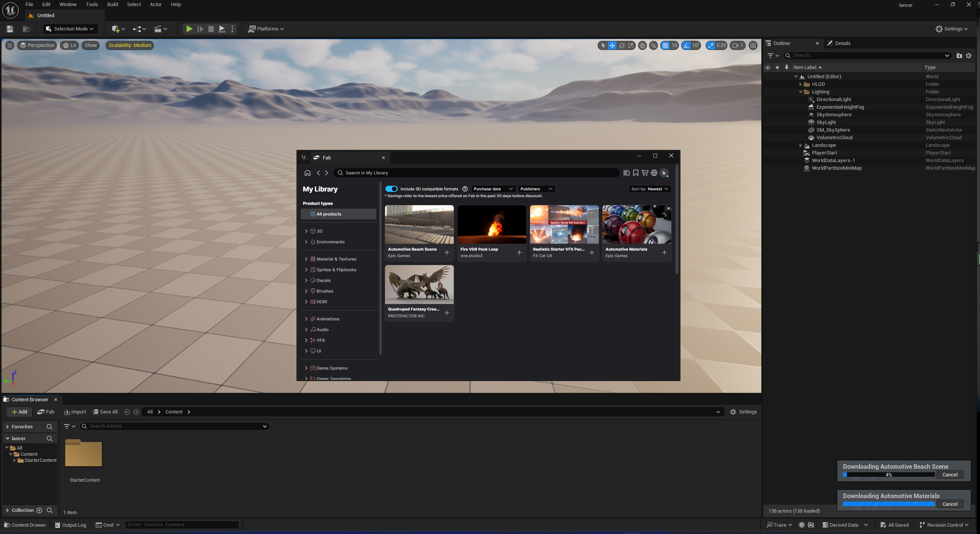Switch to the Details tab

[838, 43]
